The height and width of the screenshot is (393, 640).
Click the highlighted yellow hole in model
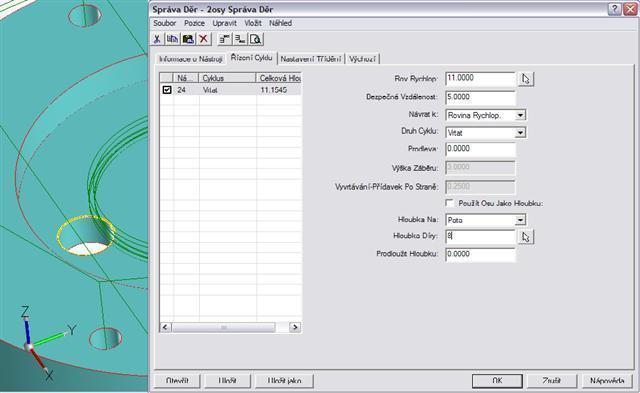click(x=86, y=235)
